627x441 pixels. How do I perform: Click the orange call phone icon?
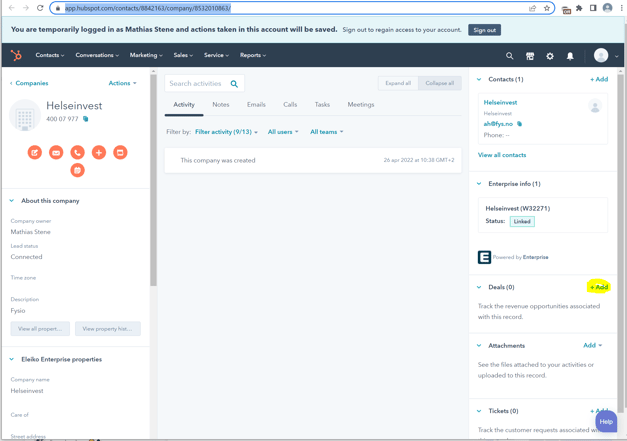(x=77, y=153)
